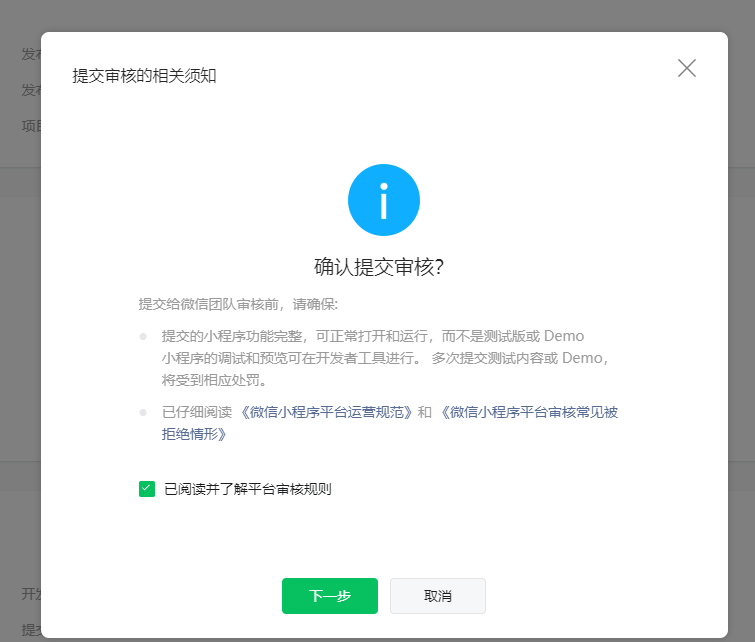Toggle the 已阅读并了解平台审核规则 checkbox
Viewport: 755px width, 642px height.
147,489
